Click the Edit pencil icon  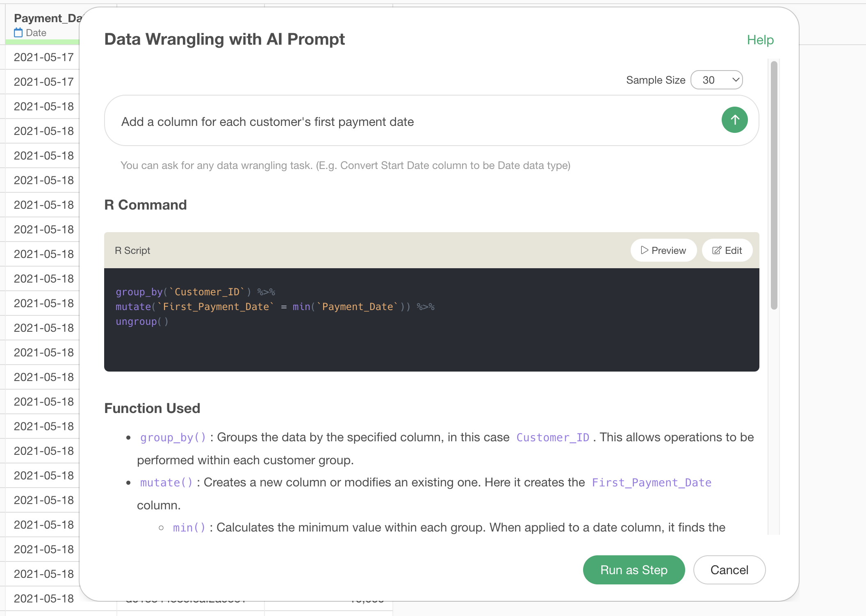coord(716,250)
